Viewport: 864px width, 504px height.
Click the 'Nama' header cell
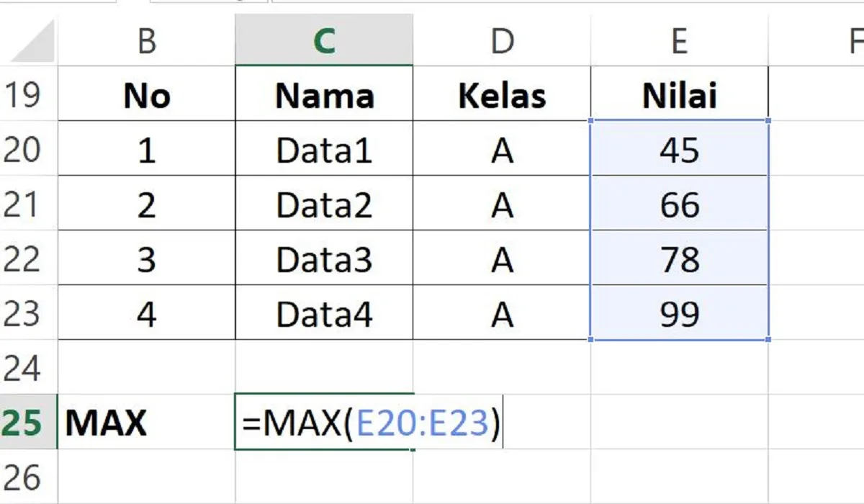tap(324, 94)
